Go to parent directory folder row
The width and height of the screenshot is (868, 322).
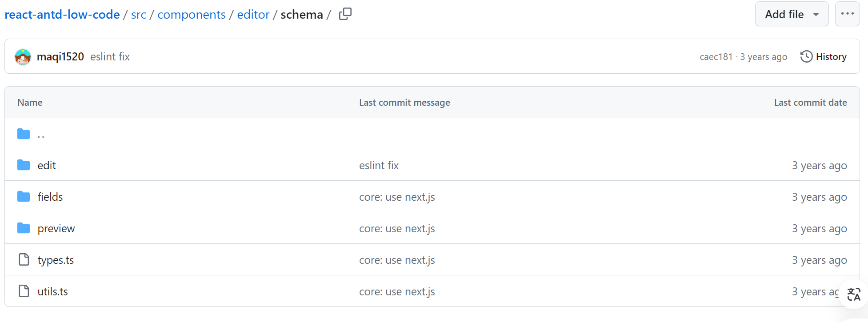tap(41, 134)
